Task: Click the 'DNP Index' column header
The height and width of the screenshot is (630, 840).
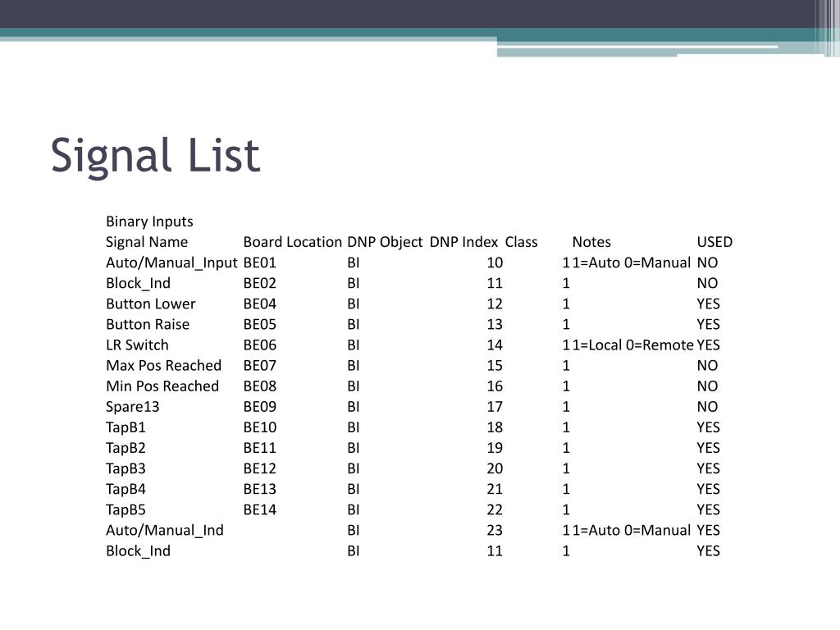Action: 464,242
